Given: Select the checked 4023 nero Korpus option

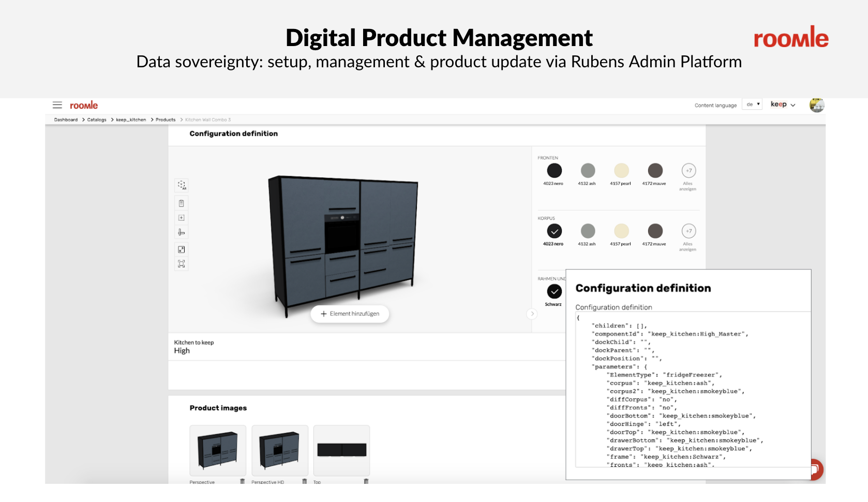Looking at the screenshot, I should (554, 231).
